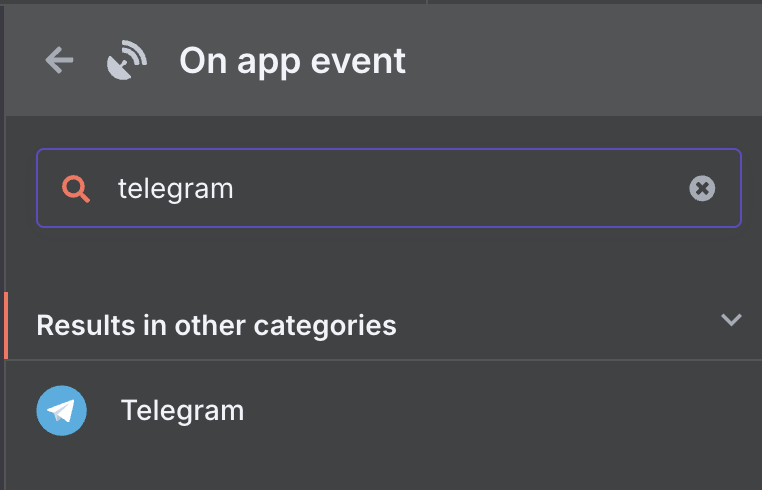The height and width of the screenshot is (490, 762).
Task: Open the Telegram entry by its label
Action: click(x=182, y=411)
